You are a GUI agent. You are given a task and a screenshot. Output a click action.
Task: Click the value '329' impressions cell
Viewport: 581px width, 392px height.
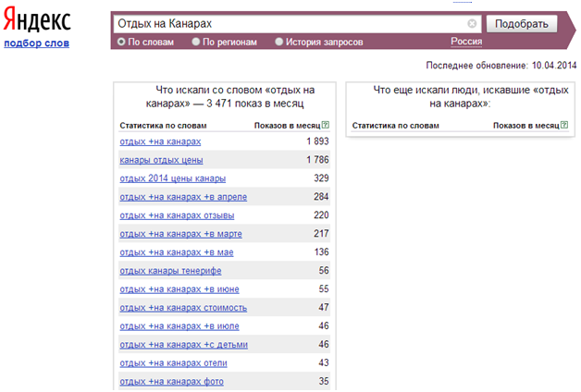(x=321, y=178)
